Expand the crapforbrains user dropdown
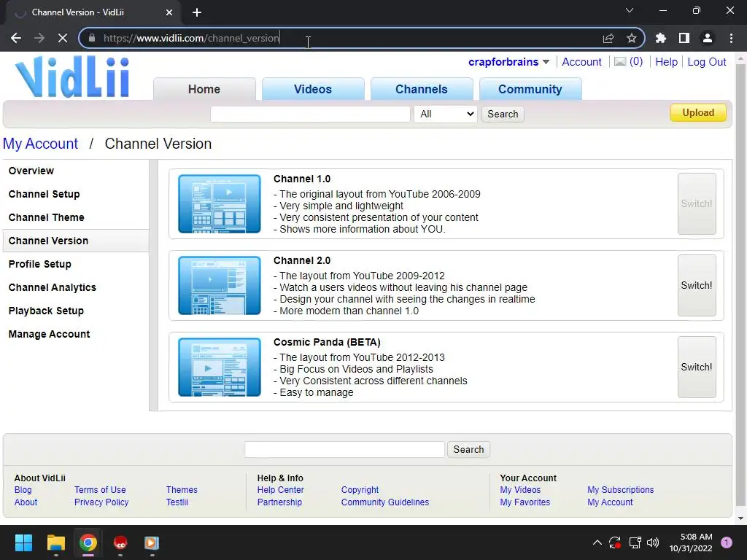The height and width of the screenshot is (560, 747). pos(546,62)
